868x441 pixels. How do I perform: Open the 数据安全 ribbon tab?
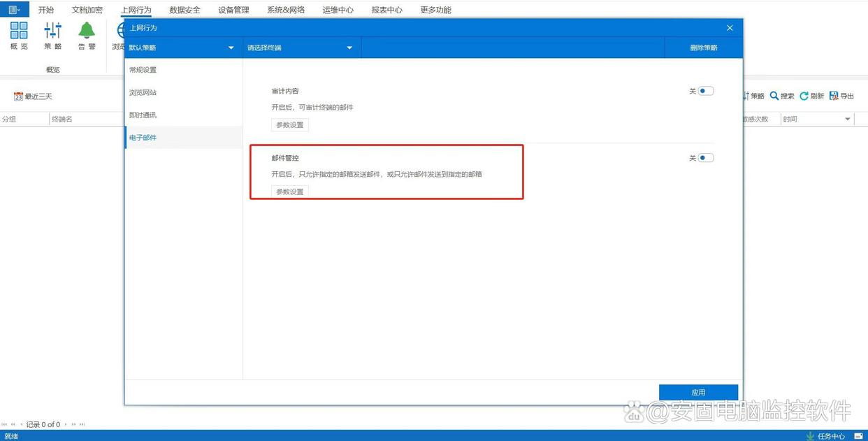(185, 10)
